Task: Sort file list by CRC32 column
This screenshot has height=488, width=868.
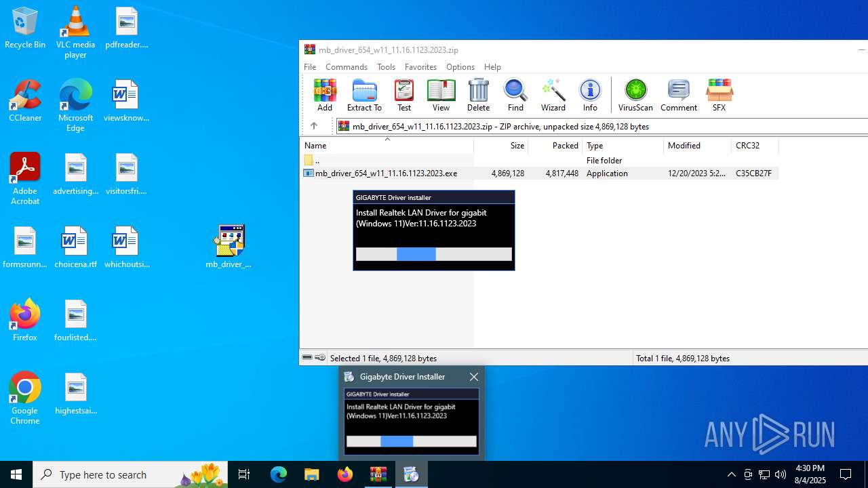Action: (755, 146)
